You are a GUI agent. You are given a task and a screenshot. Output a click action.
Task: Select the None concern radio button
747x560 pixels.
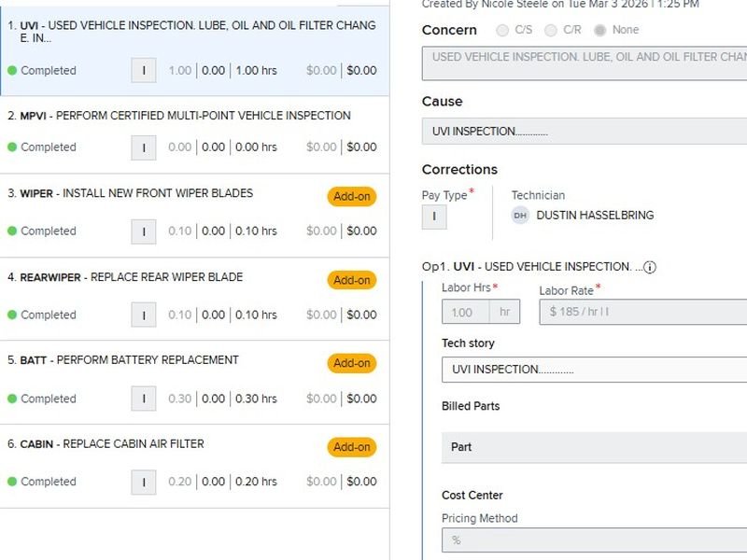(x=599, y=30)
